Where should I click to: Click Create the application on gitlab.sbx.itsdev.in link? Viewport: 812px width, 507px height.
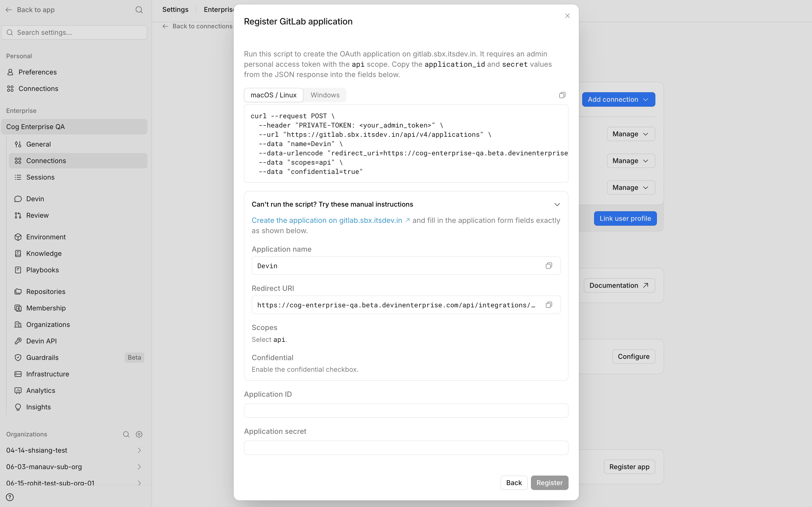pos(331,220)
